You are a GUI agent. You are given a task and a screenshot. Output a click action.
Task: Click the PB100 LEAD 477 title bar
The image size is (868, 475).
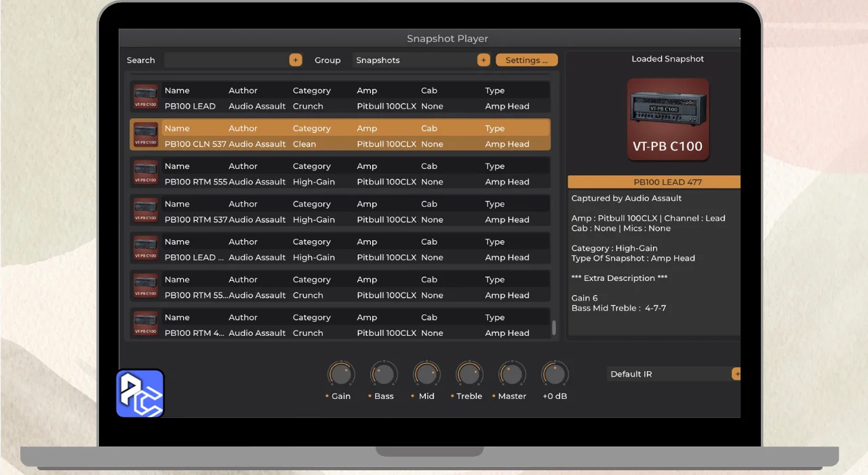click(x=654, y=182)
